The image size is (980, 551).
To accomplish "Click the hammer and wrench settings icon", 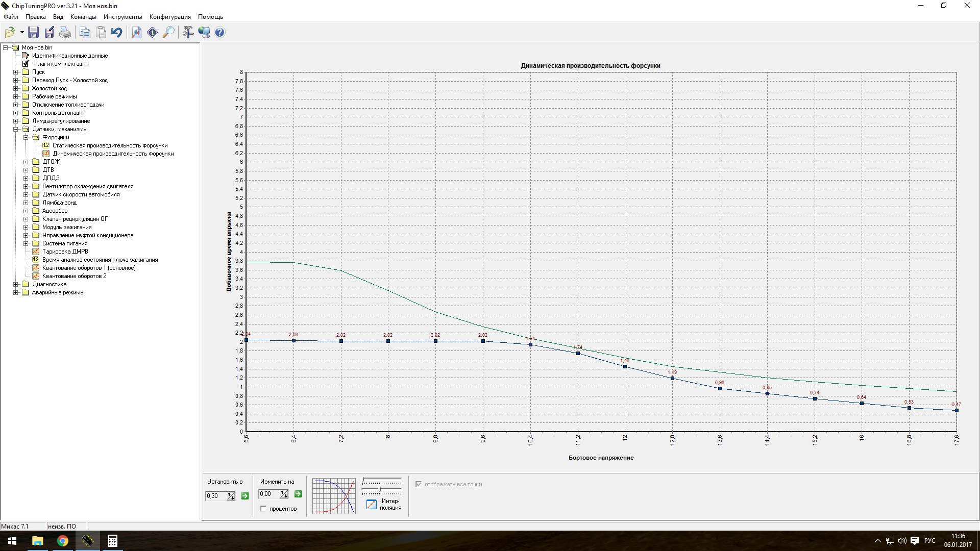I will click(188, 33).
